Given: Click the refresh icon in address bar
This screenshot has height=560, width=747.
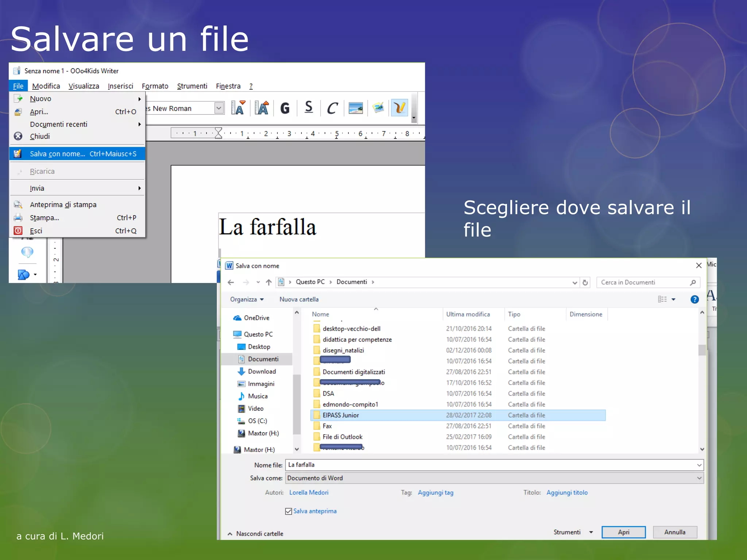Looking at the screenshot, I should click(x=585, y=283).
